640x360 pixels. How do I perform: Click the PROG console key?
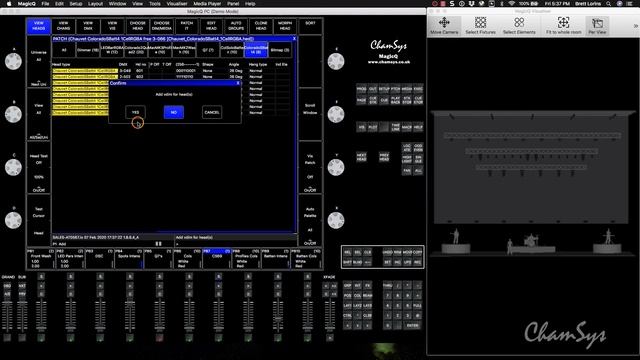[x=361, y=89]
